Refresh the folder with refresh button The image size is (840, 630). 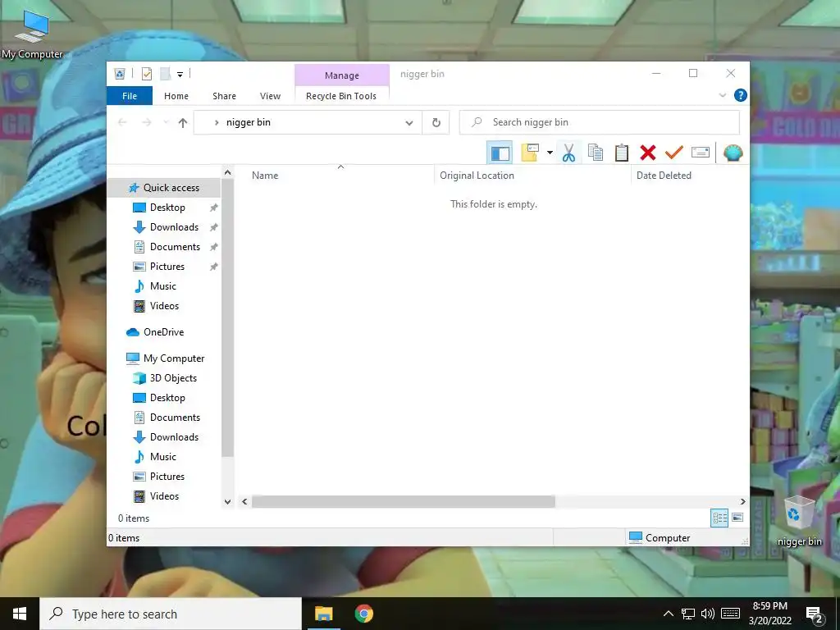pos(436,123)
